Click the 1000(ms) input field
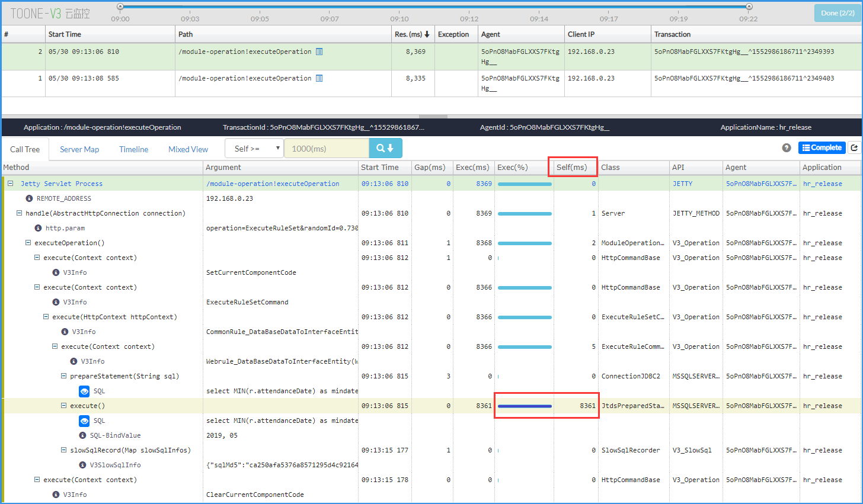Screen dimensions: 863x504 [327, 148]
